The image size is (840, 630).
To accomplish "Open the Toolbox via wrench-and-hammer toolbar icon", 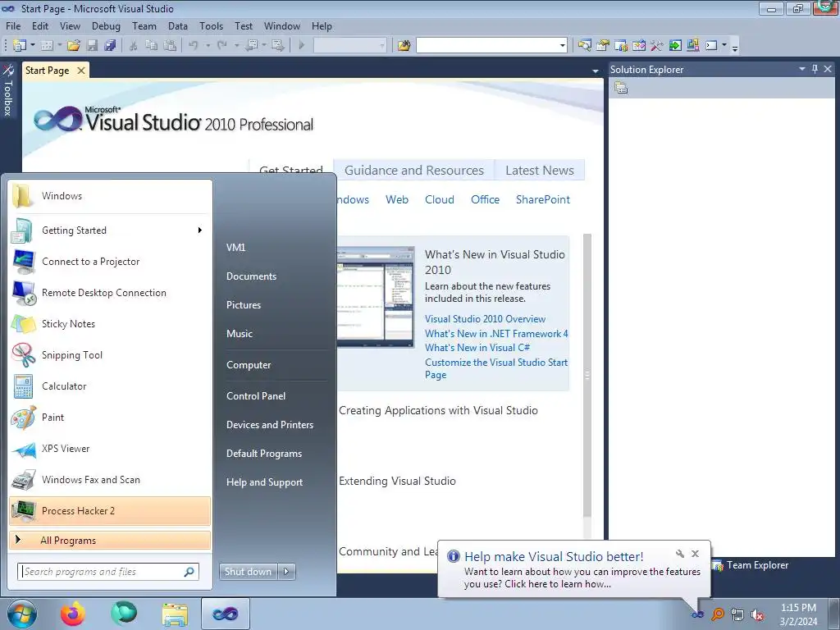I will click(657, 46).
